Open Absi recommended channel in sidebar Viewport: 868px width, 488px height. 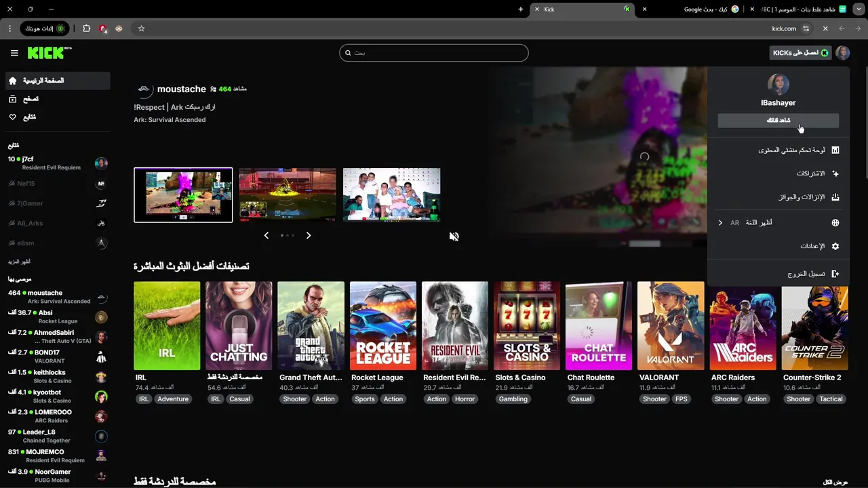tap(58, 317)
